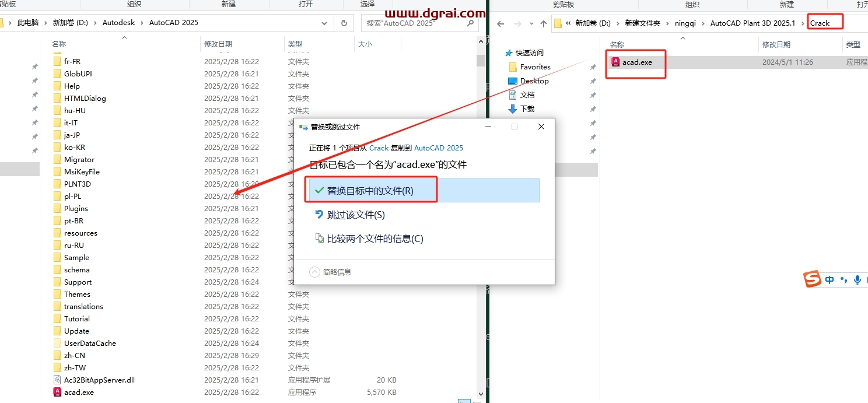Select Update folder

coord(76,331)
